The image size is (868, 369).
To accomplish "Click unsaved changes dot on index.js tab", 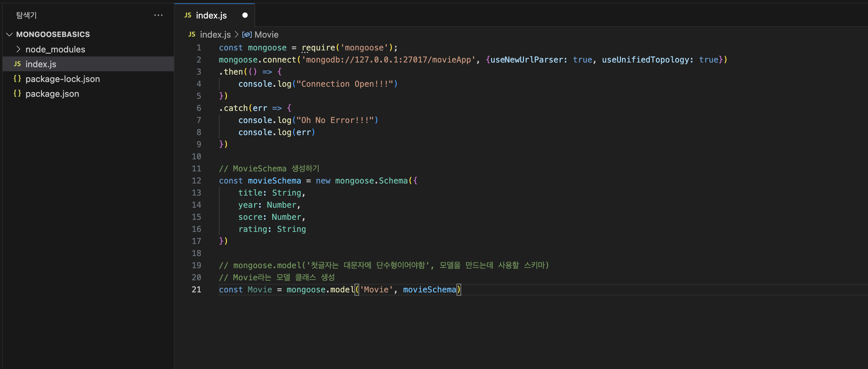I will tap(245, 15).
